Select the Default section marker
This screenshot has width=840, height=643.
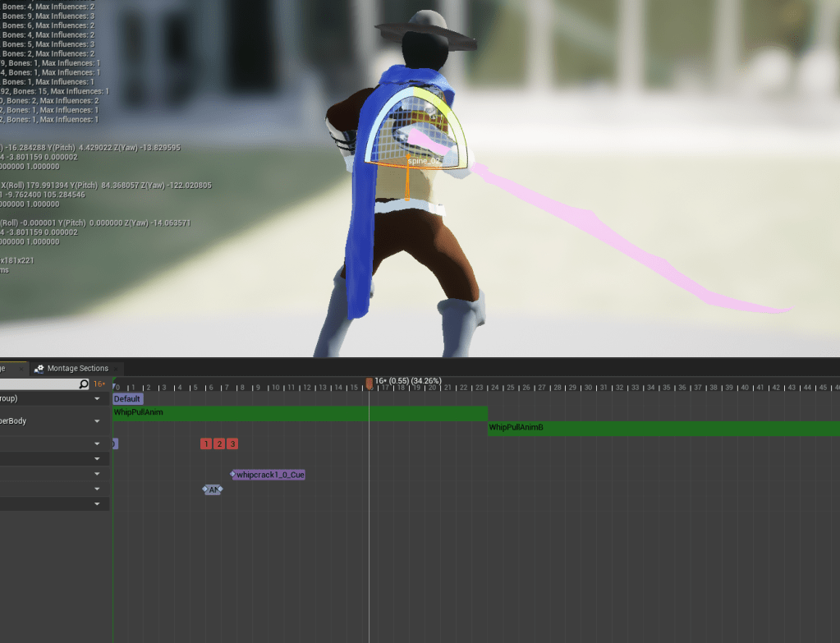(x=127, y=399)
